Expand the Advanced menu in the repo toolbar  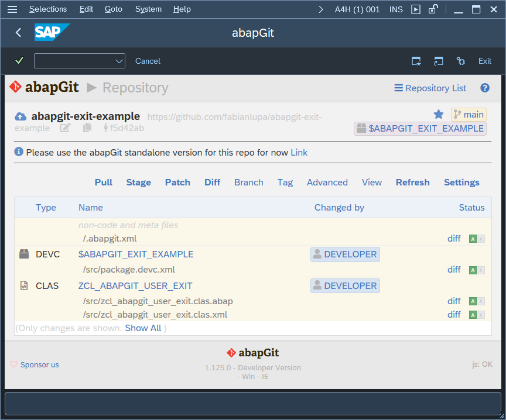[x=327, y=183]
